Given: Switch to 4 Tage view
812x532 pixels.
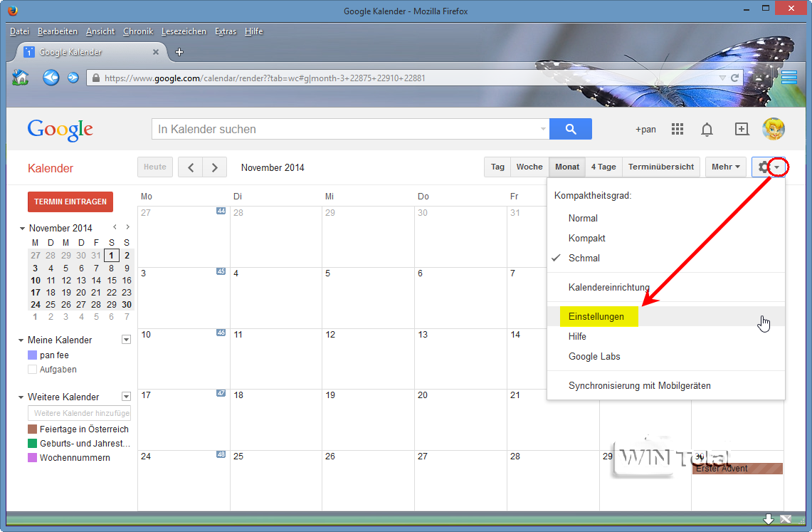Looking at the screenshot, I should [x=603, y=167].
